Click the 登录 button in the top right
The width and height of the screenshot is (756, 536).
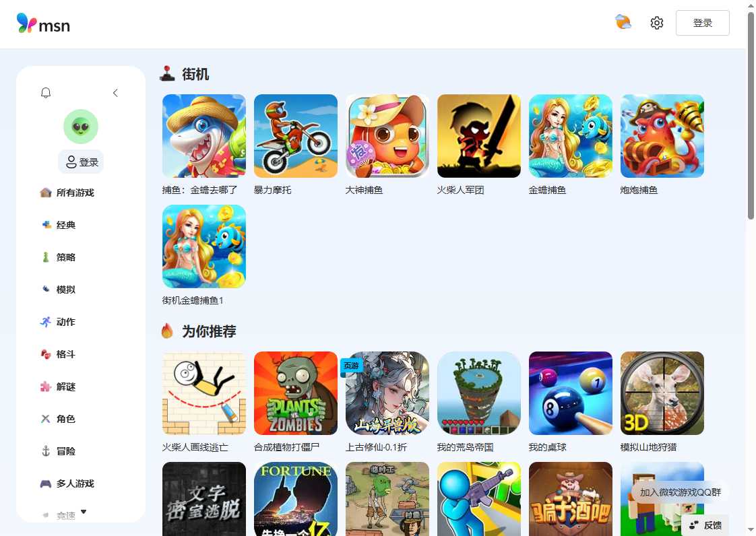(703, 23)
